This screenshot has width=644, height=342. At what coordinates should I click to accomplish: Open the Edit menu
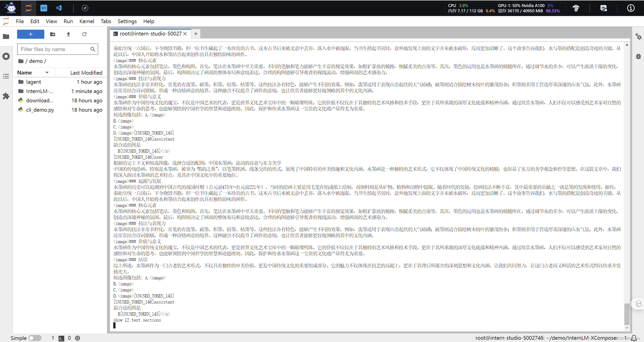click(35, 21)
